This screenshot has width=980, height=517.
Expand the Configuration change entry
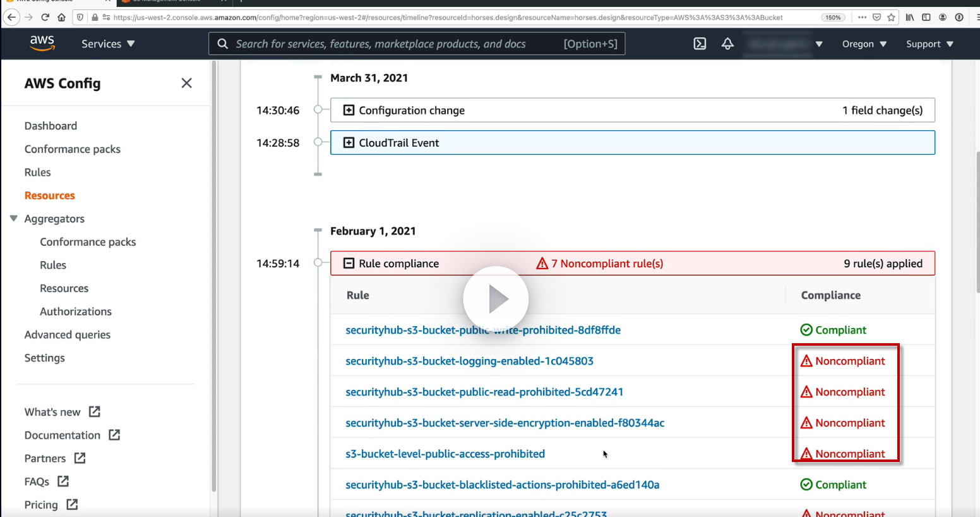pos(349,110)
